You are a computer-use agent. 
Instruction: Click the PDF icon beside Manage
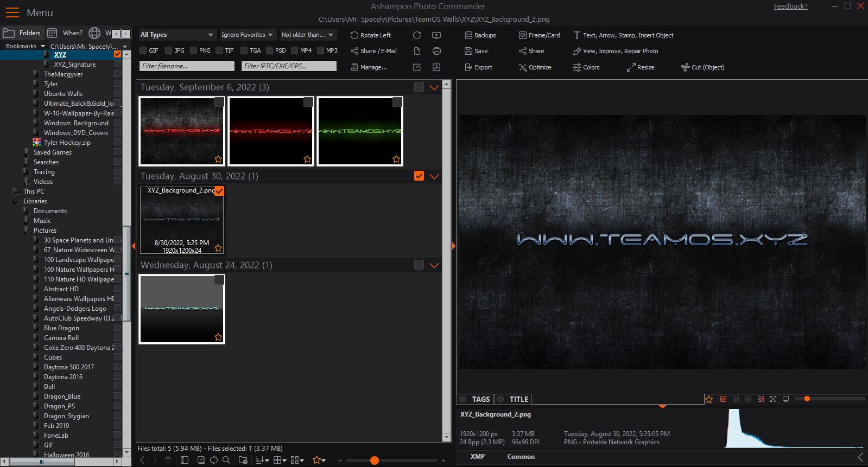(x=436, y=67)
